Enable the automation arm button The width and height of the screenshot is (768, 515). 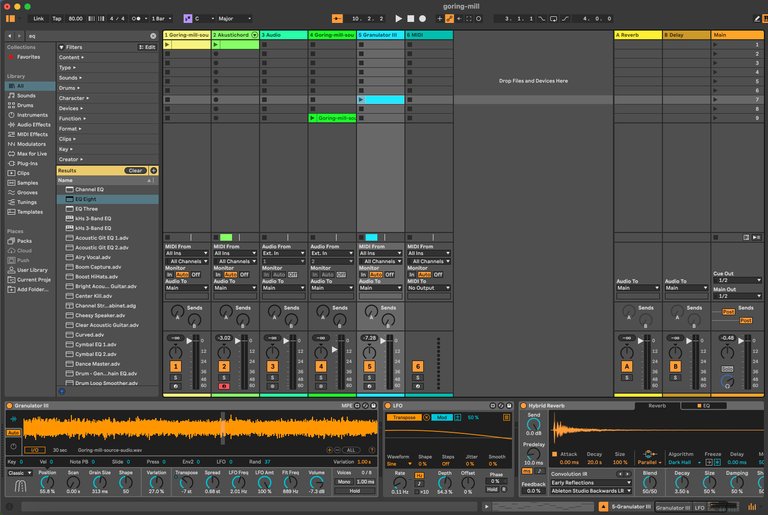449,19
